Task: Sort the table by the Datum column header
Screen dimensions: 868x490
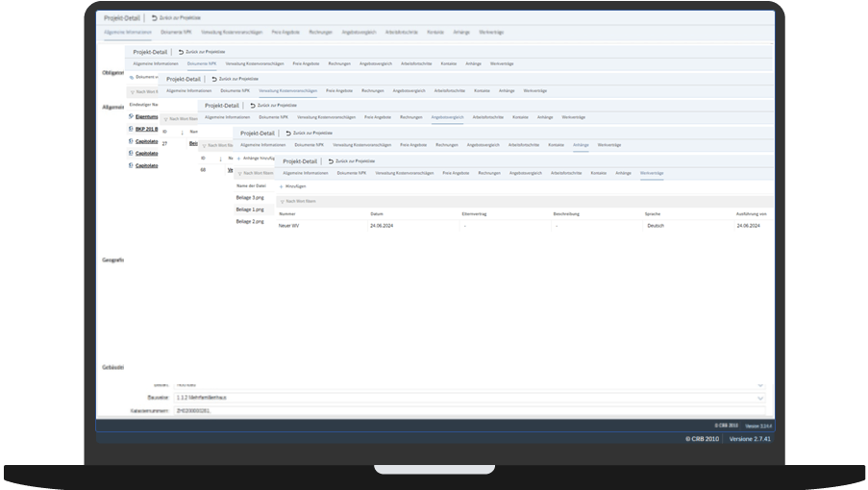Action: (x=377, y=213)
